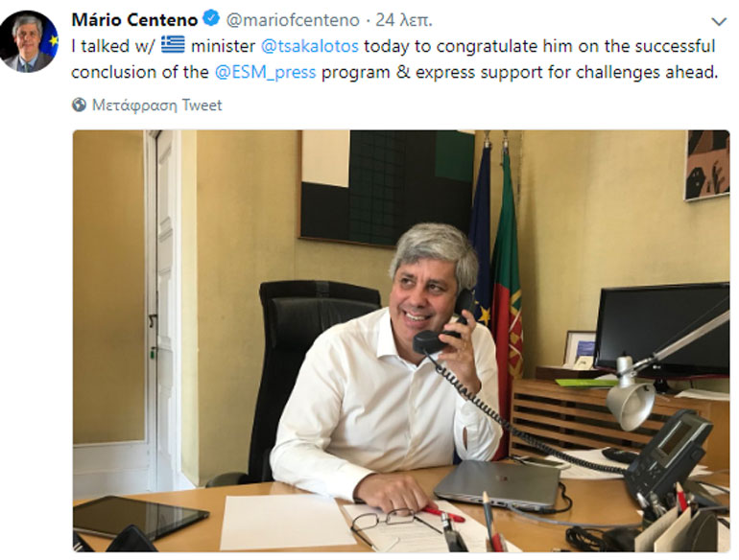This screenshot has height=560, width=739.
Task: Click the Greek flag emoji in tweet
Action: click(173, 45)
